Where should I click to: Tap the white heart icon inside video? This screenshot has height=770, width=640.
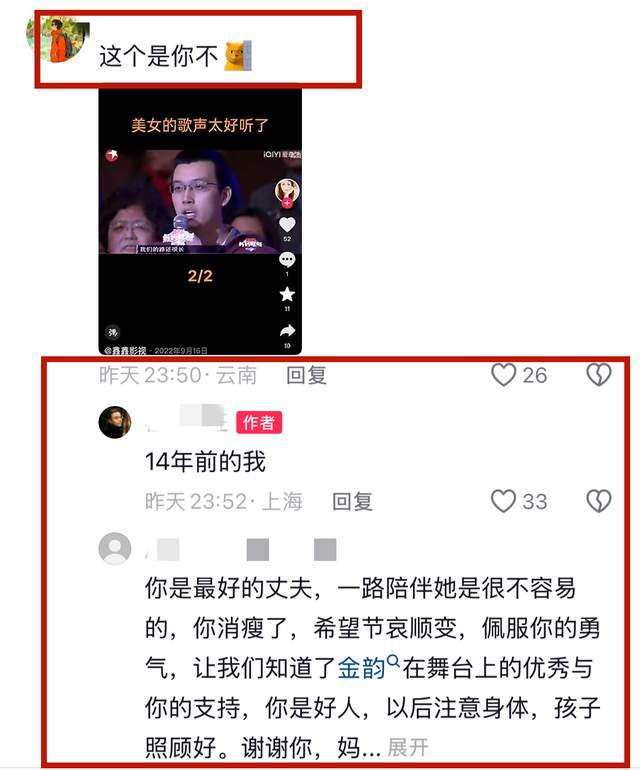tap(287, 225)
